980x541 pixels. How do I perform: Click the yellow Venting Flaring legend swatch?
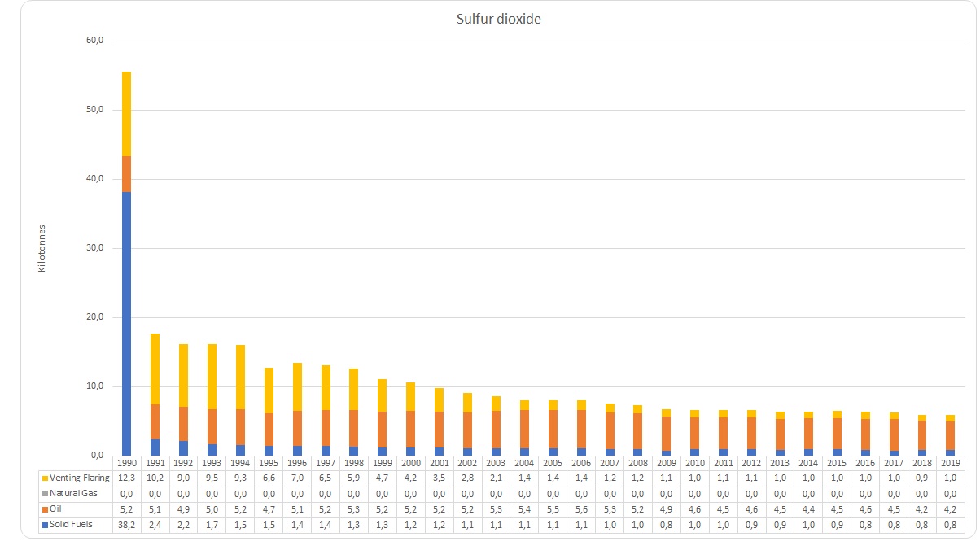43,478
